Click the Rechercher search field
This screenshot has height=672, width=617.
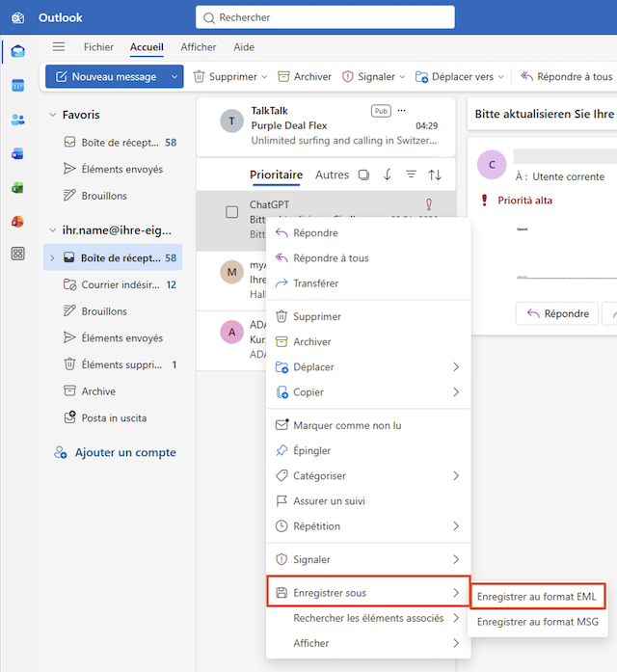325,17
